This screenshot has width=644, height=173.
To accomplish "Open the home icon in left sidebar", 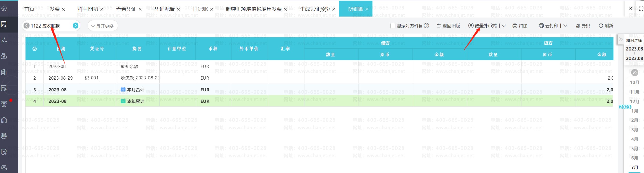I will pos(4,8).
